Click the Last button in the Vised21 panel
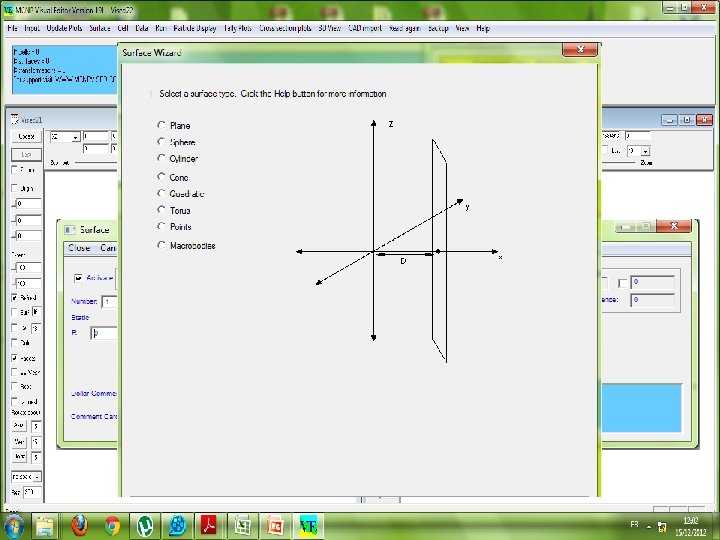Viewport: 720px width, 540px height. tap(26, 155)
